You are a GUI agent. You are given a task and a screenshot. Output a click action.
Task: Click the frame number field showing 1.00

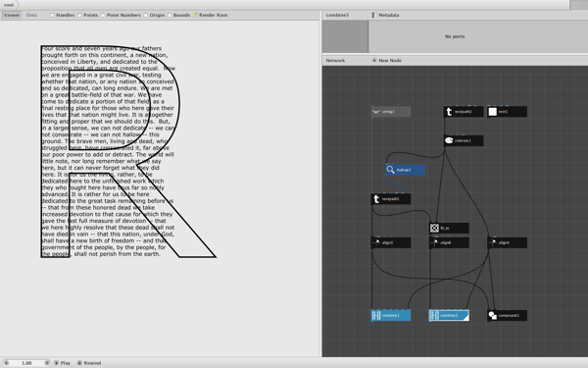click(x=26, y=363)
